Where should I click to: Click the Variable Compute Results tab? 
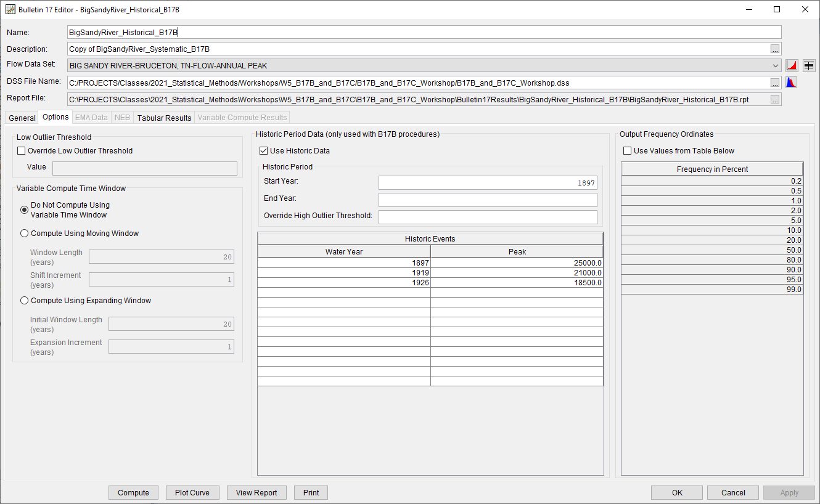[242, 118]
